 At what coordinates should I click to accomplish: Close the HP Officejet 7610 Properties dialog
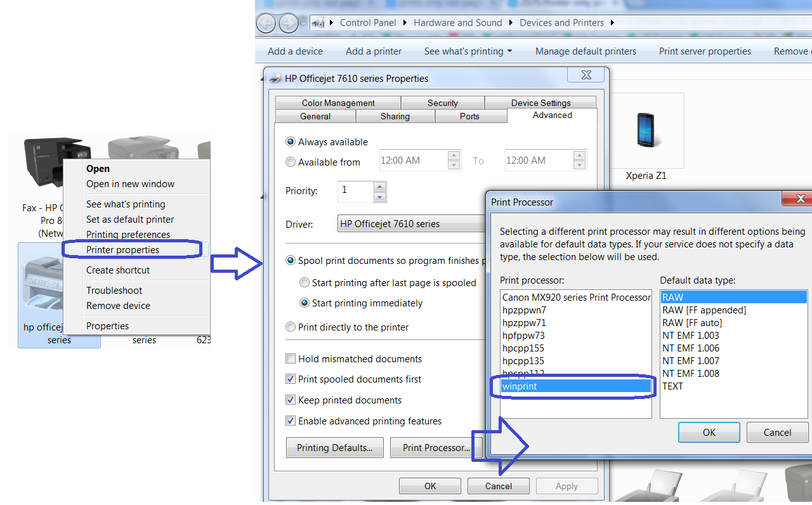click(585, 75)
